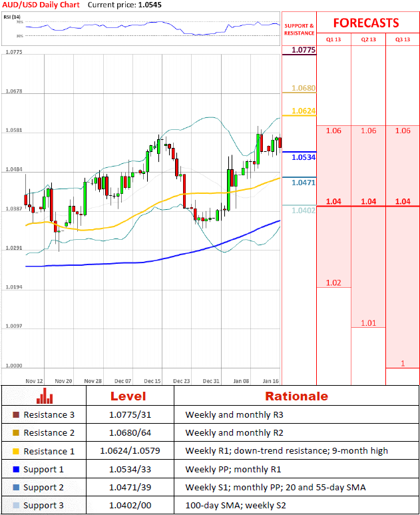Screen dimensions: 420x515
Task: Click the Q2 13 high forecast value 1.06
Action: [369, 131]
